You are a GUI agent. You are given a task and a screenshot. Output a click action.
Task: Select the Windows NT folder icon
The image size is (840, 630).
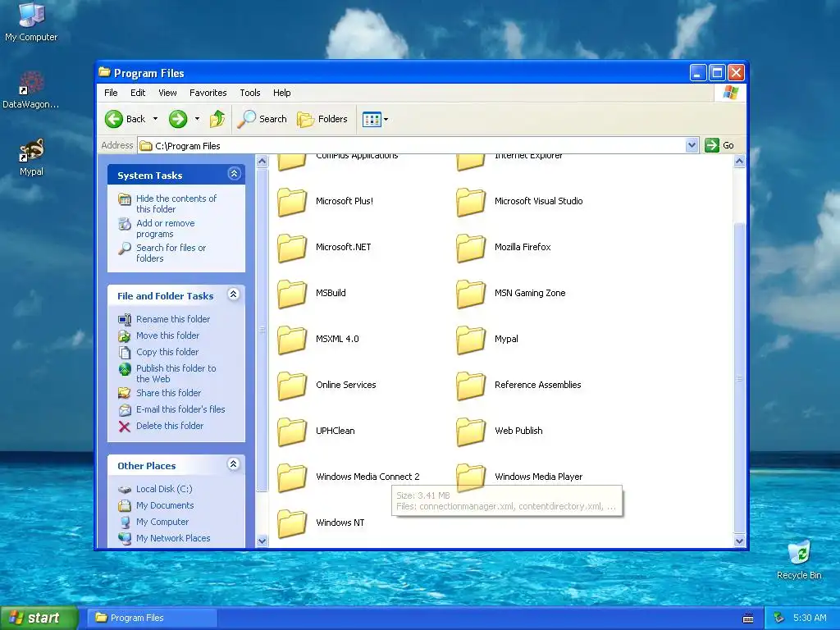click(x=292, y=524)
